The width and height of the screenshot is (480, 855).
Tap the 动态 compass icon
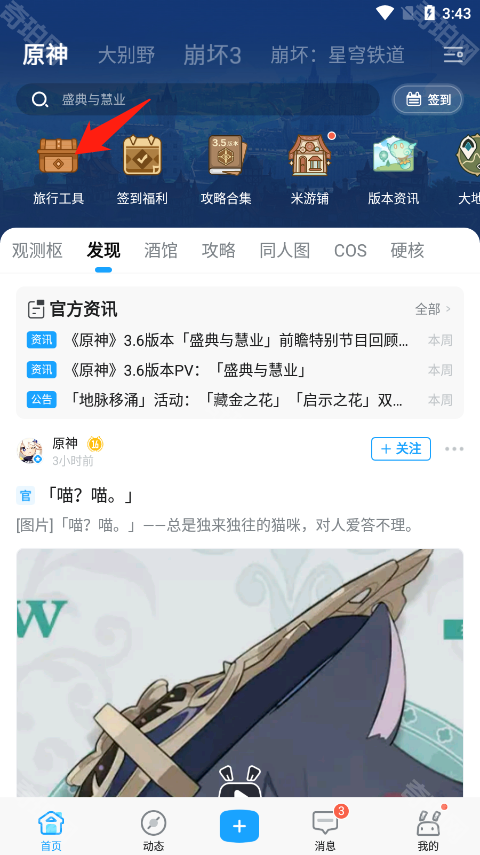(153, 822)
